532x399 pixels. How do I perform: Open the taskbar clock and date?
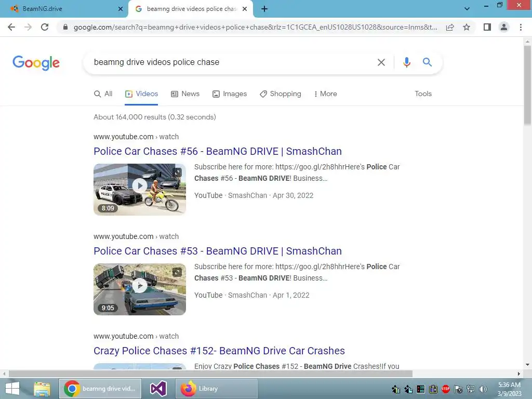click(509, 389)
